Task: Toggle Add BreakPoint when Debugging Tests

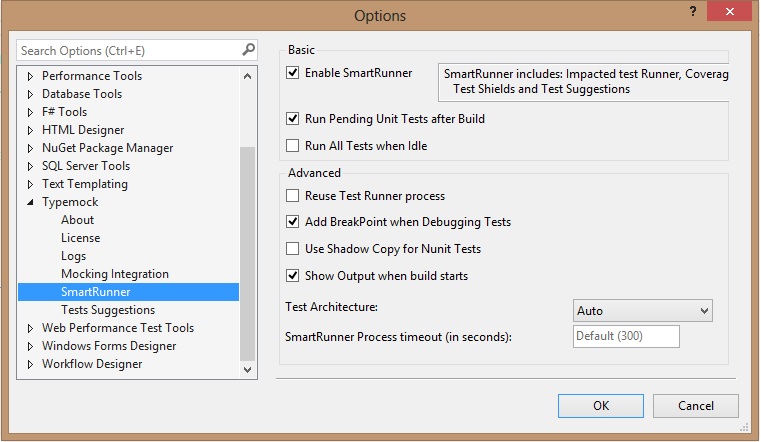Action: click(x=293, y=222)
